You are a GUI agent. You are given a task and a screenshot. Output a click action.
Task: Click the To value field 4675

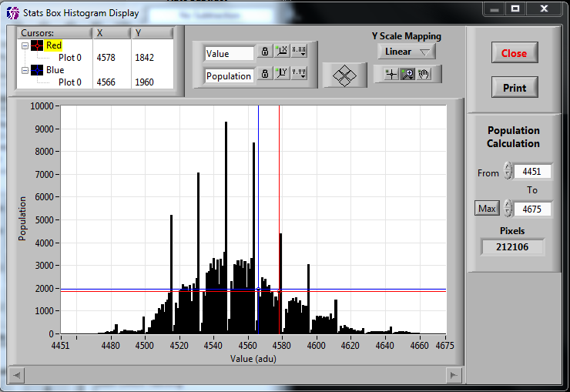pyautogui.click(x=532, y=209)
